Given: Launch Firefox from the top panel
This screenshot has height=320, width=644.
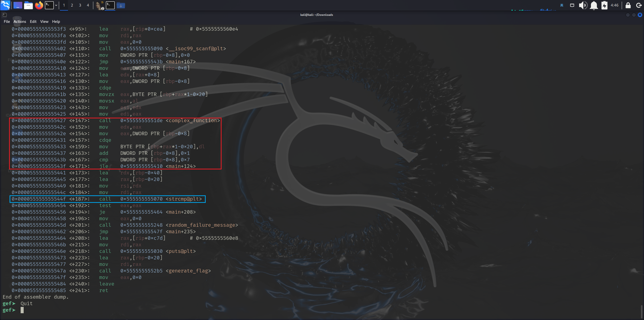Looking at the screenshot, I should (x=39, y=5).
